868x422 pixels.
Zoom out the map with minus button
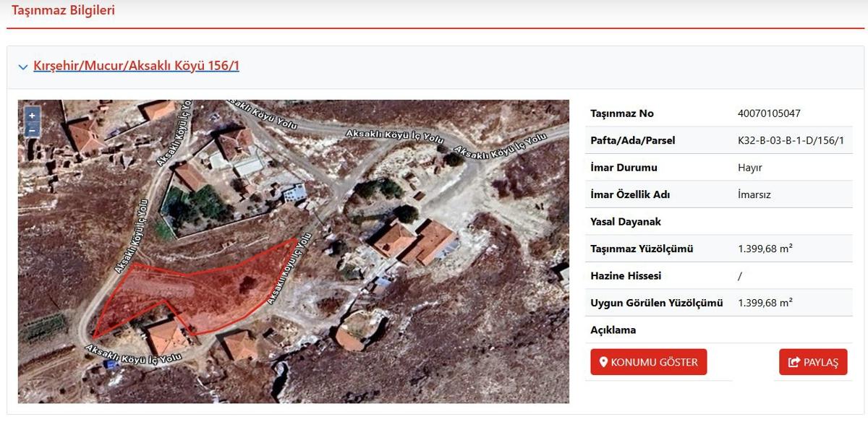(32, 130)
